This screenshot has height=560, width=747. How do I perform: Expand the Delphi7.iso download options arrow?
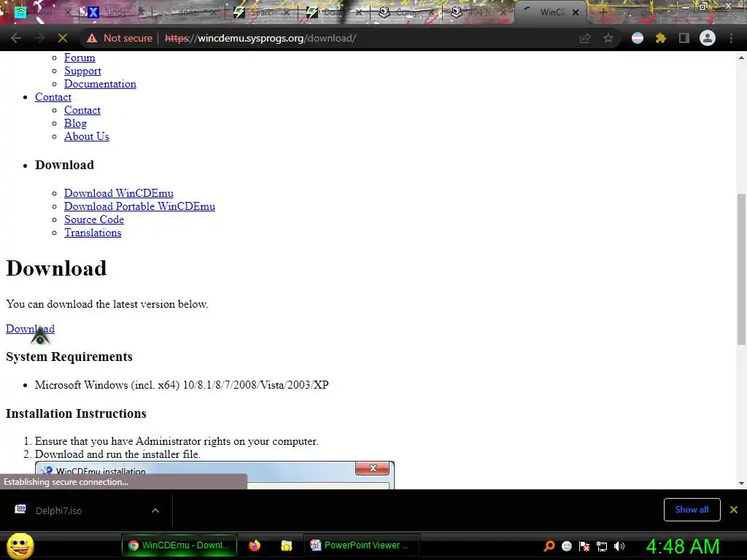pyautogui.click(x=155, y=510)
